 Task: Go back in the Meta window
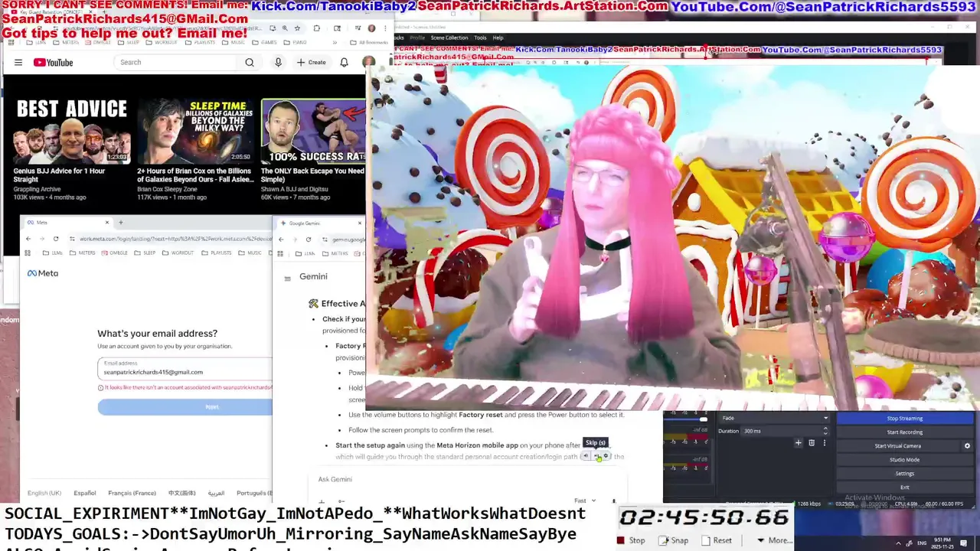coord(28,239)
